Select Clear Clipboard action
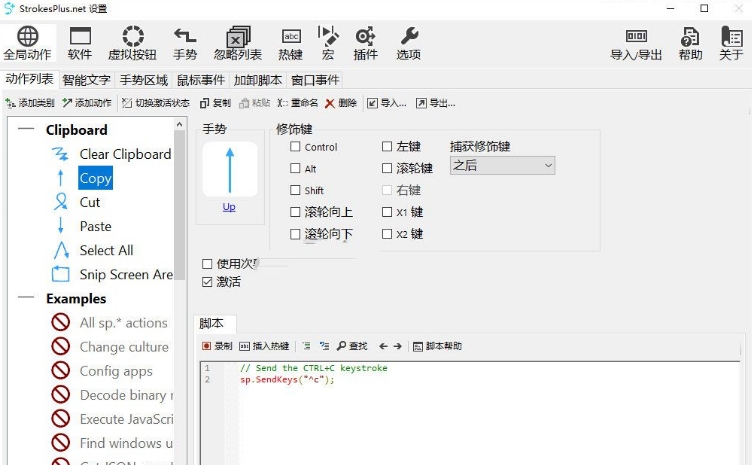 [x=125, y=154]
